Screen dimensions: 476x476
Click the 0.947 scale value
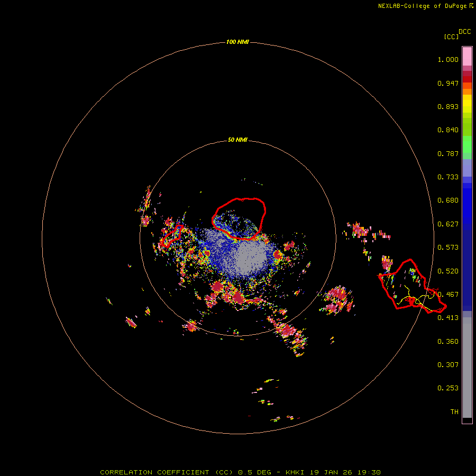point(448,83)
